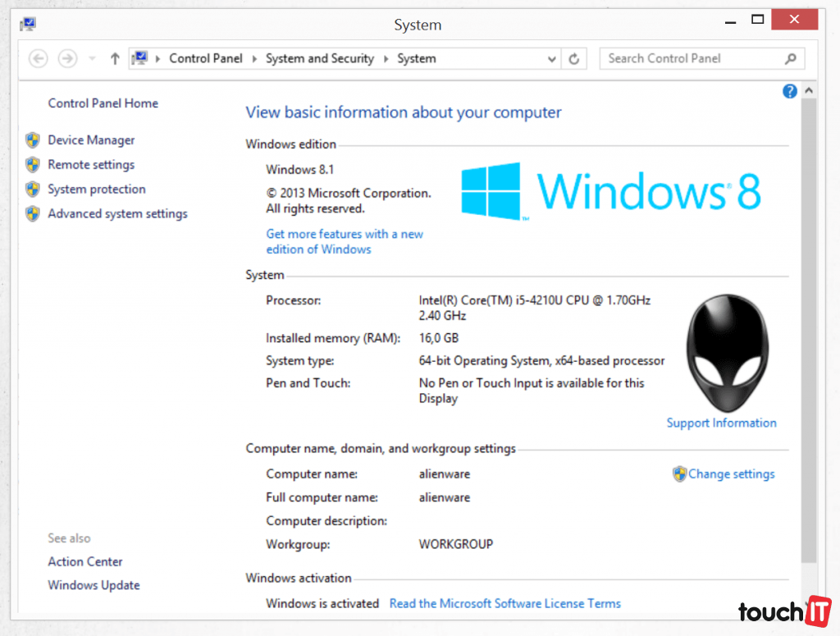Click the magnifier icon in the search box
Screen dimensions: 840x636
(791, 59)
